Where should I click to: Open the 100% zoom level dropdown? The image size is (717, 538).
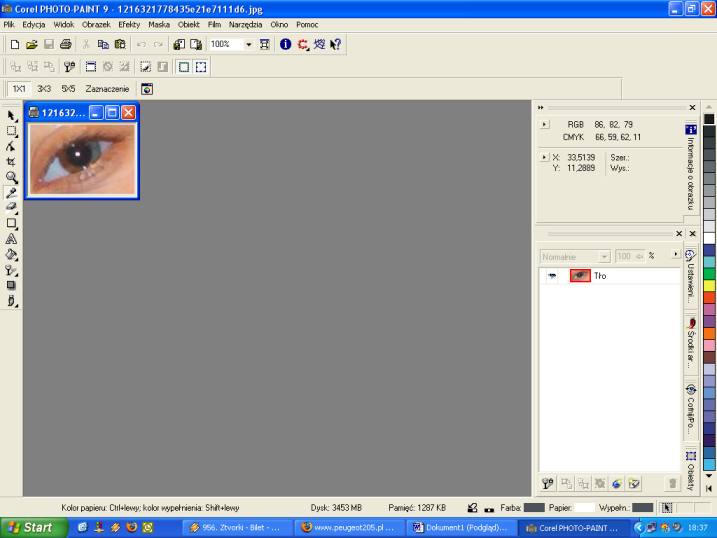coord(249,45)
